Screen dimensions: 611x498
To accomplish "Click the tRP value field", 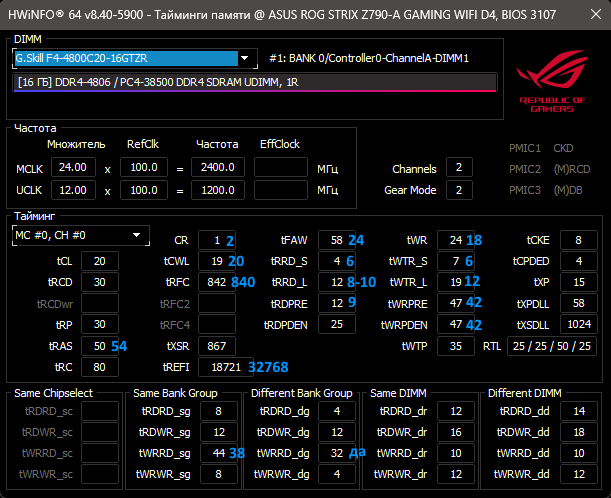I will pyautogui.click(x=100, y=324).
